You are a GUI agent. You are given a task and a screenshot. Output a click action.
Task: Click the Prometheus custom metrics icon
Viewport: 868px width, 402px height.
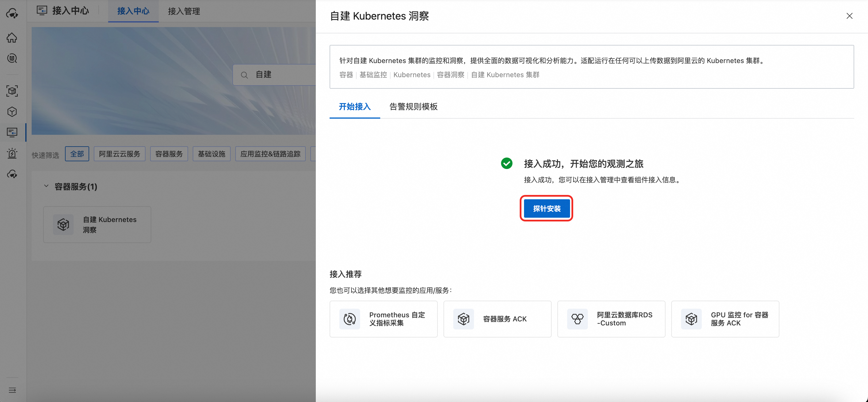point(349,319)
